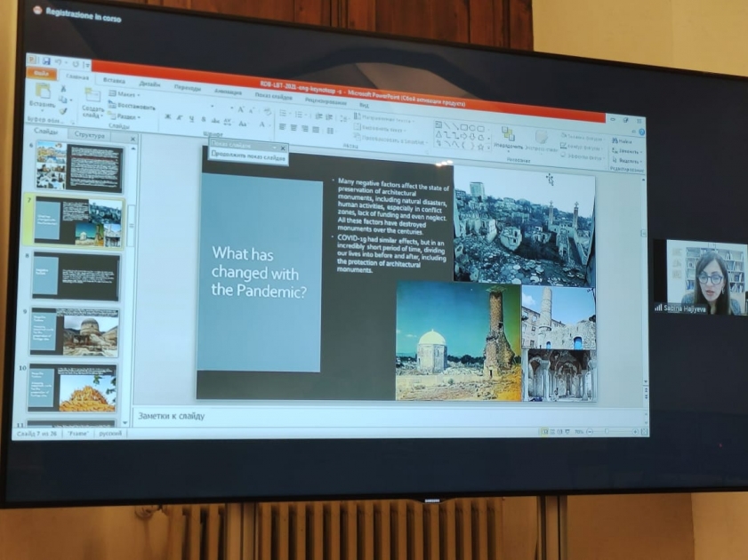748x560 pixels.
Task: Click the Undo arrow in quick access toolbar
Action: [x=58, y=62]
